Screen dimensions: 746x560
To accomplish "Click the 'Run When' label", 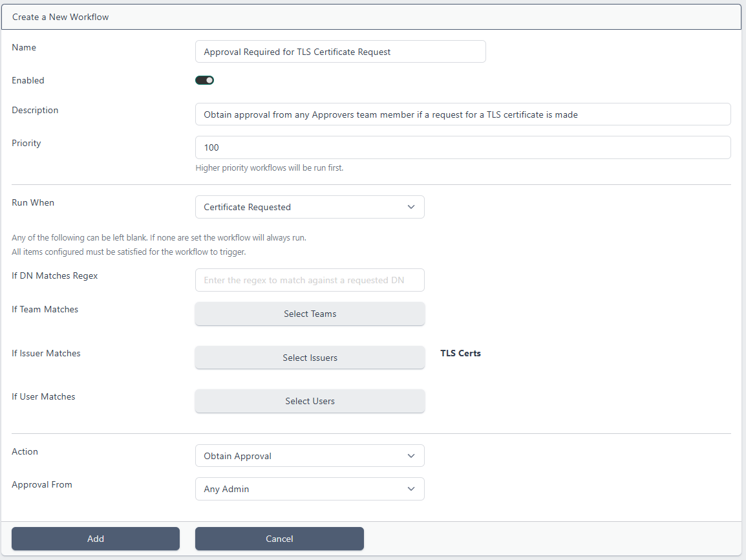I will [x=33, y=202].
